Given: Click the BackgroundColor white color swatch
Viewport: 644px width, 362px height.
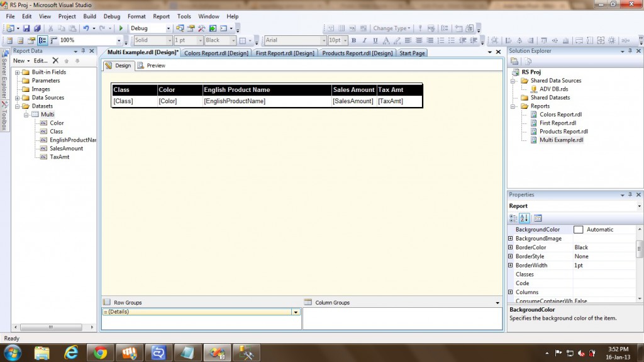Looking at the screenshot, I should tap(578, 230).
